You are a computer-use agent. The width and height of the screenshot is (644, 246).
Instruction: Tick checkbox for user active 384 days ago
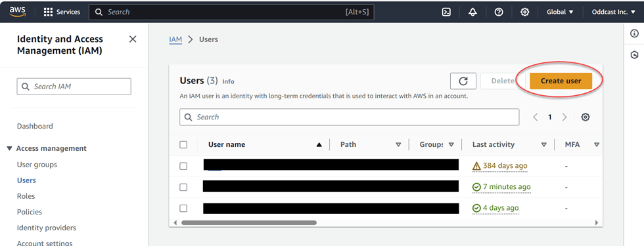183,166
